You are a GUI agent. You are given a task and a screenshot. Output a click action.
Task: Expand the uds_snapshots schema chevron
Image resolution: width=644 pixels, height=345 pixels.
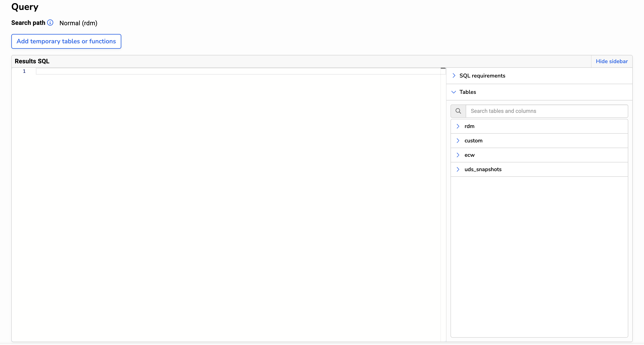click(458, 169)
